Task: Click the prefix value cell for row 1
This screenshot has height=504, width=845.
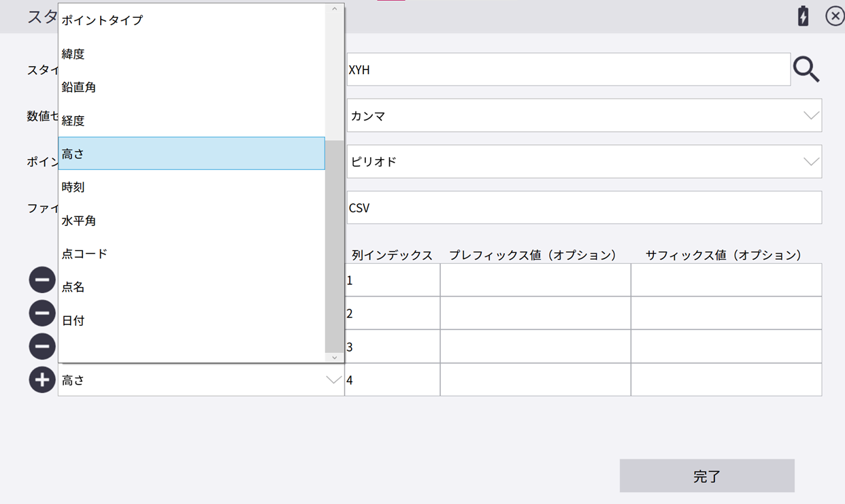Action: [535, 280]
